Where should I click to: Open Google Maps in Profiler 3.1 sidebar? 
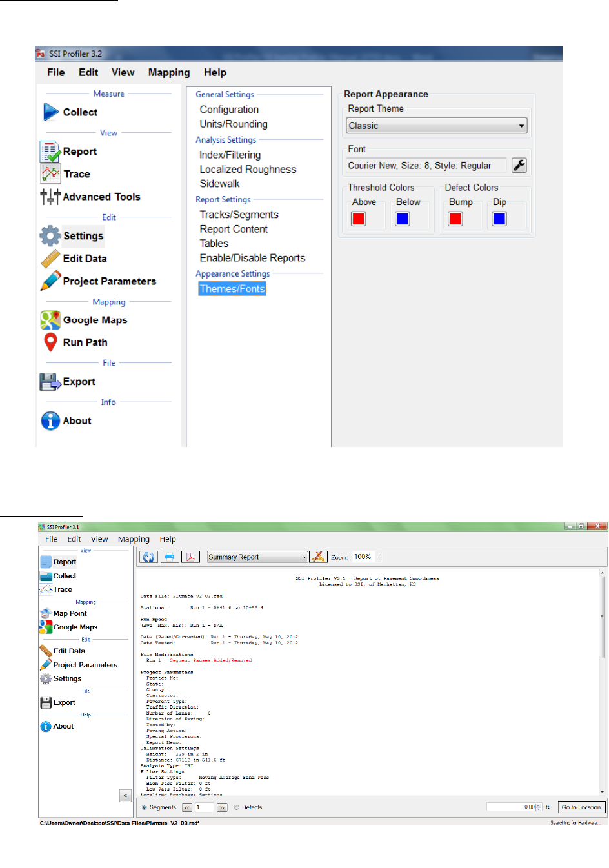pyautogui.click(x=68, y=627)
